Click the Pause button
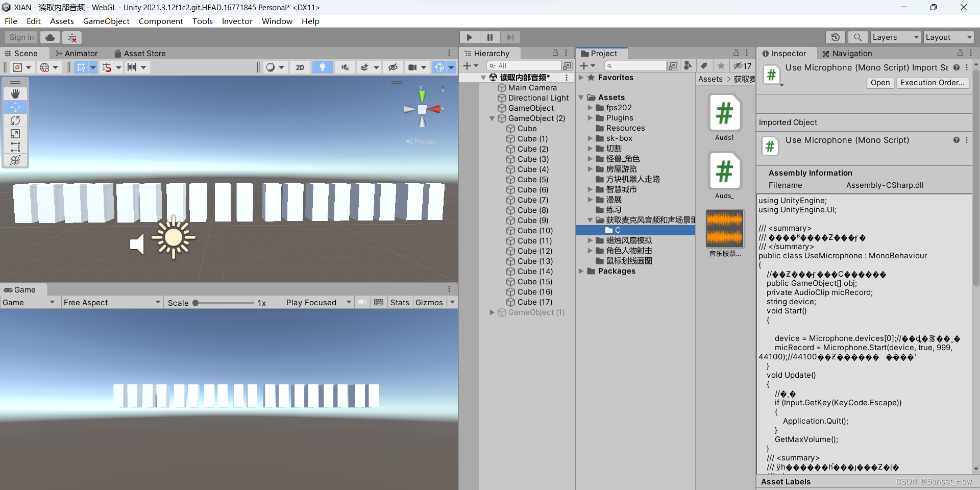Image resolution: width=980 pixels, height=490 pixels. point(489,37)
